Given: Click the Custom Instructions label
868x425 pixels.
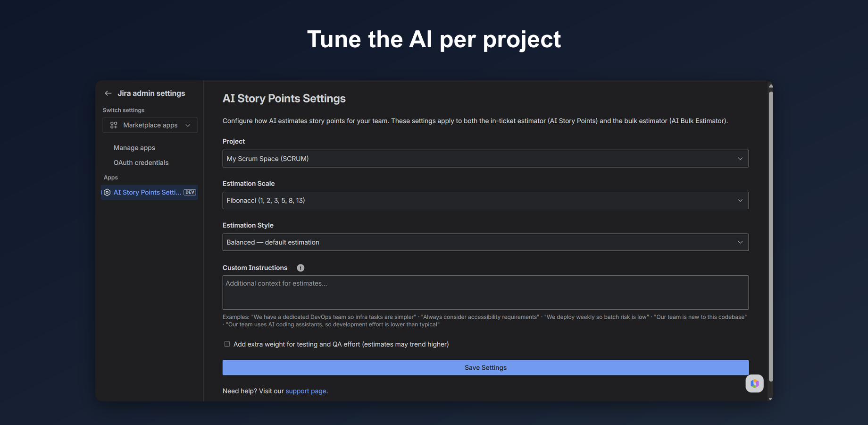Looking at the screenshot, I should [x=255, y=268].
